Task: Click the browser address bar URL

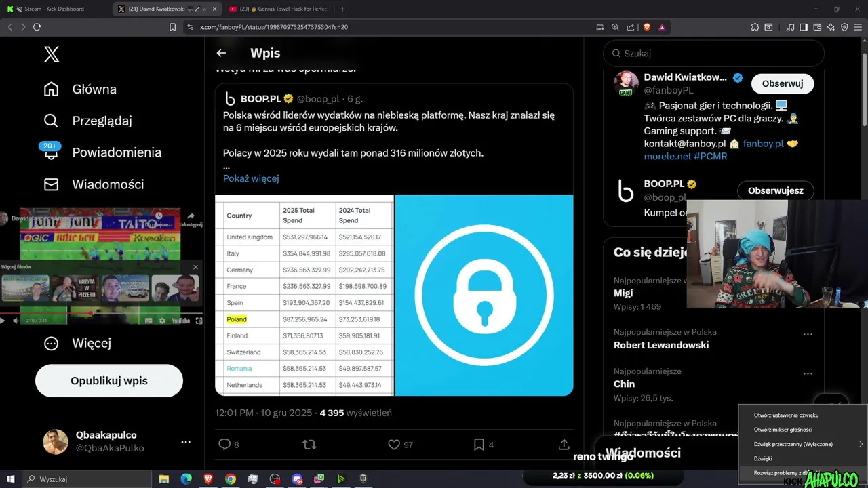Action: point(274,27)
